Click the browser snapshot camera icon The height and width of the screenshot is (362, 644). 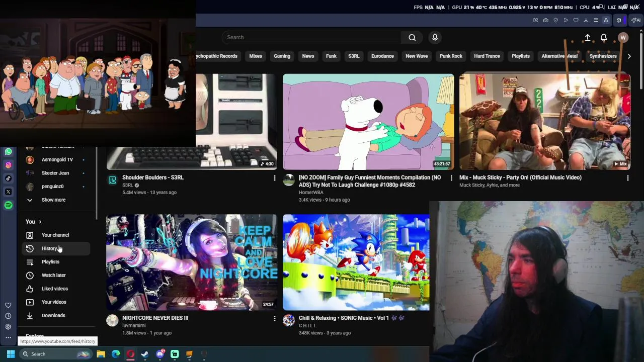[x=545, y=20]
